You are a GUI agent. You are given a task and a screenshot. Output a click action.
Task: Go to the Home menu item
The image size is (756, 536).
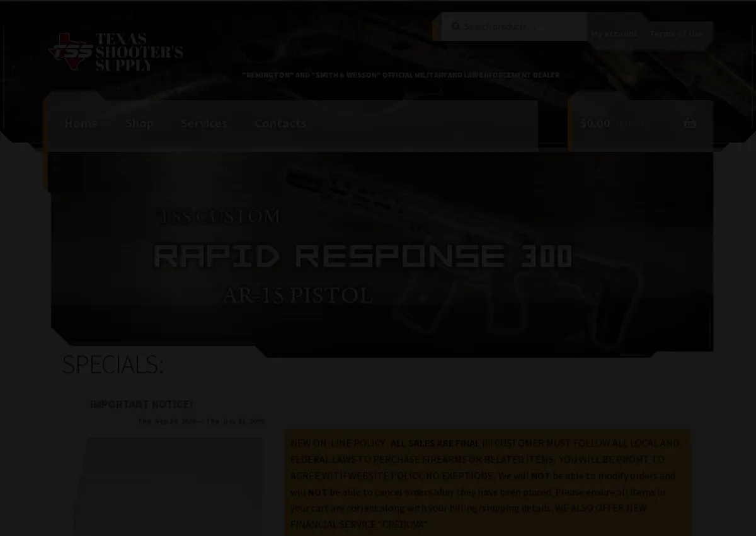tap(81, 123)
